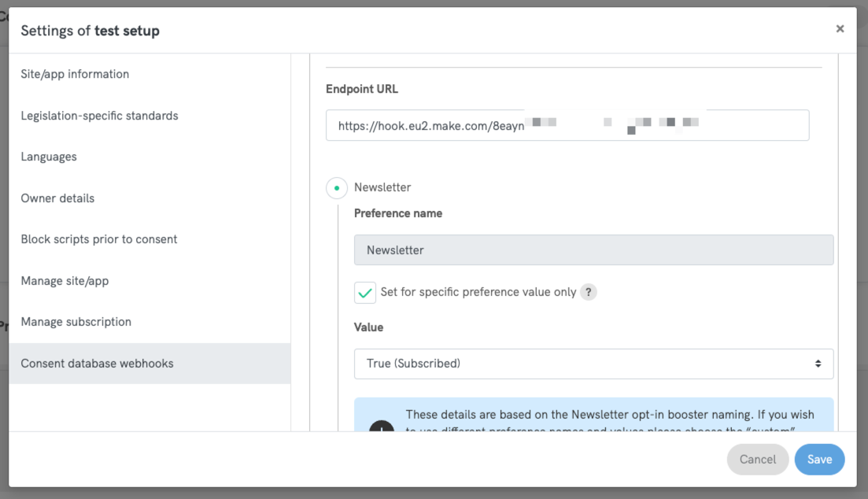The image size is (868, 499).
Task: Save the webhook settings
Action: [x=819, y=459]
